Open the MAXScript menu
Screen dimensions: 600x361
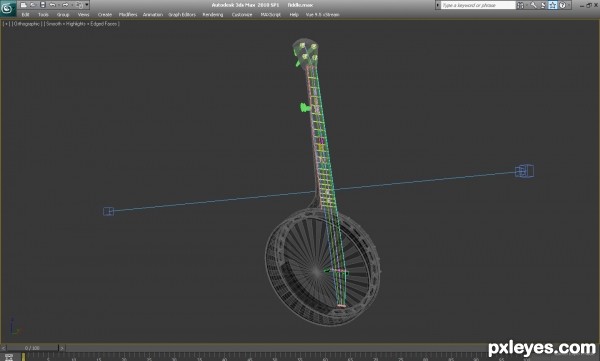click(271, 15)
